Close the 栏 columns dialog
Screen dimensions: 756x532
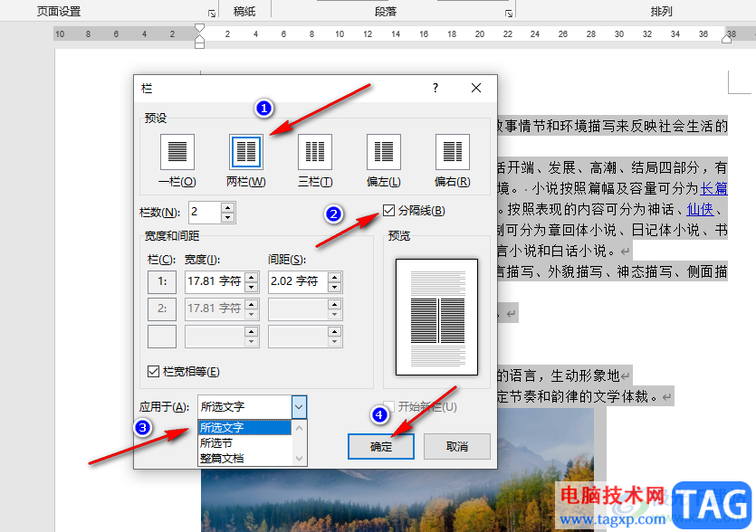(x=476, y=88)
